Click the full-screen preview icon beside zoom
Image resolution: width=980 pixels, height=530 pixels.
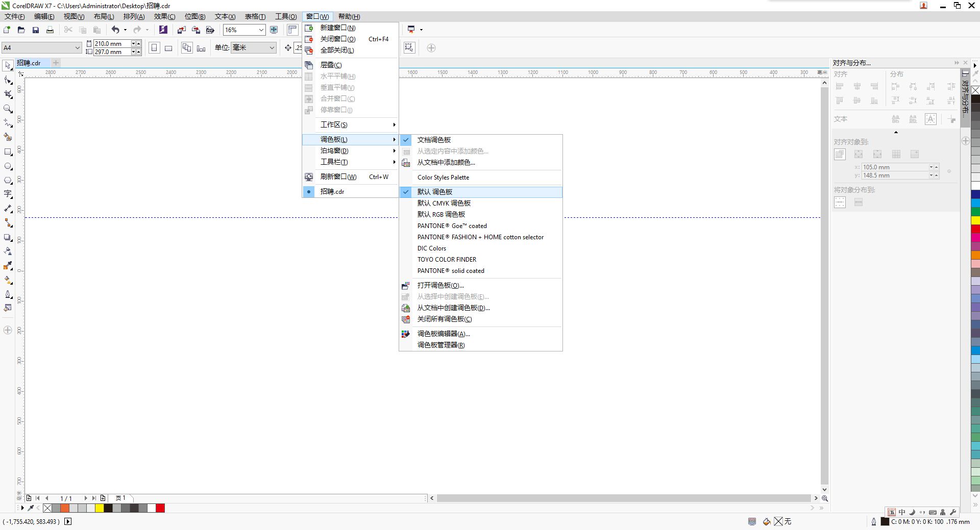pos(274,30)
